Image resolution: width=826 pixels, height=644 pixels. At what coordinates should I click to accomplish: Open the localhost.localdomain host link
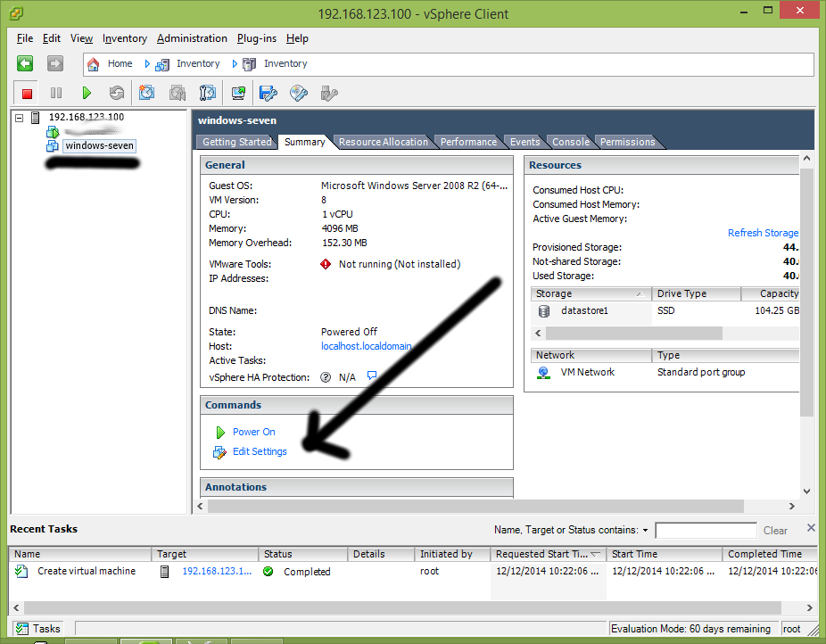(366, 346)
